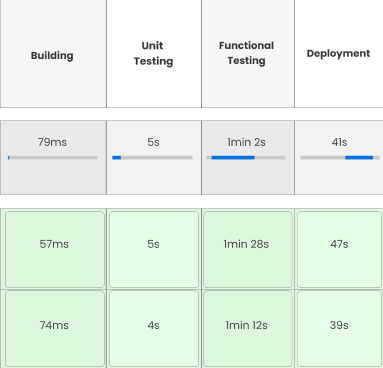Open the 1min 12s Functional Testing run
Screen dimensions: 383x368
(x=248, y=329)
